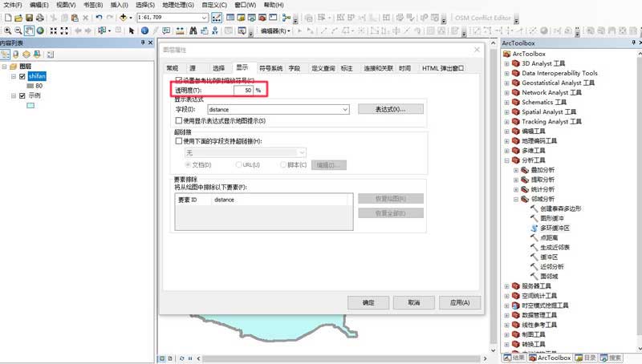Viewport: 642px width, 364px height.
Task: Click the light cyan 示例 symbol swatch
Action: [30, 106]
